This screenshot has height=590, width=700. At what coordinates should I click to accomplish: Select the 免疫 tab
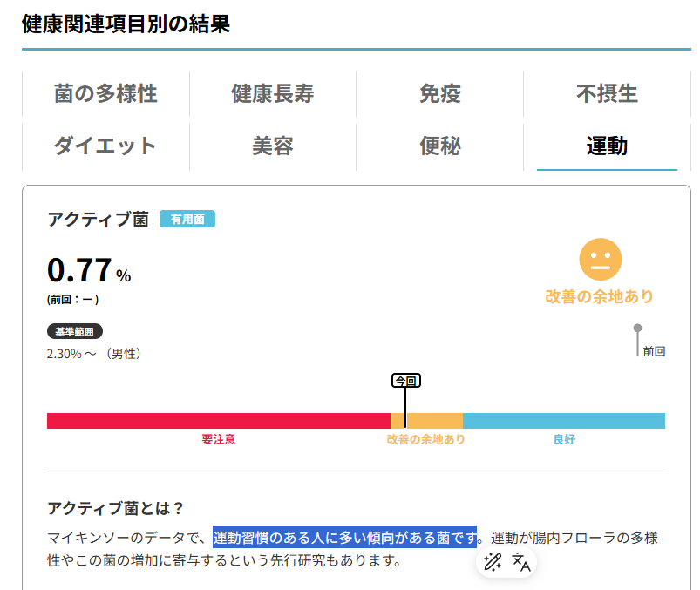439,93
